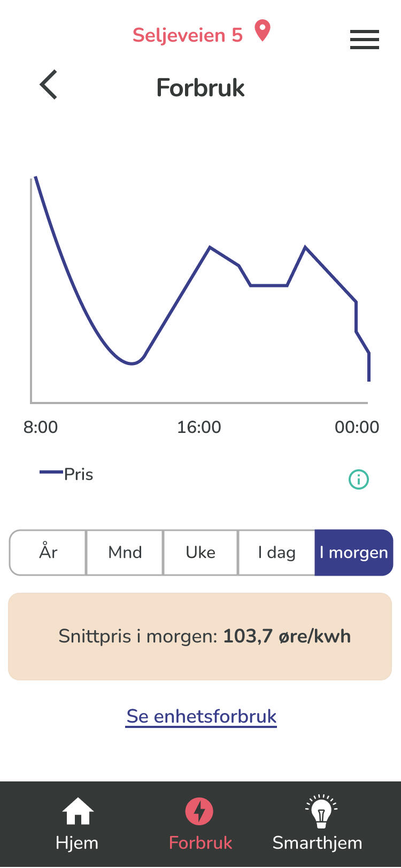Select the Mnd time range
401x868 pixels.
pyautogui.click(x=125, y=552)
